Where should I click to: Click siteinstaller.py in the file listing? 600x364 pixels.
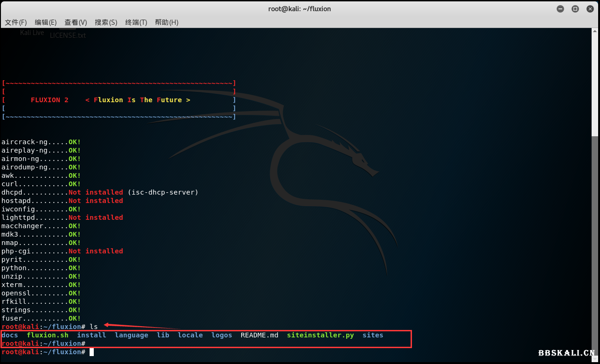pyautogui.click(x=320, y=335)
